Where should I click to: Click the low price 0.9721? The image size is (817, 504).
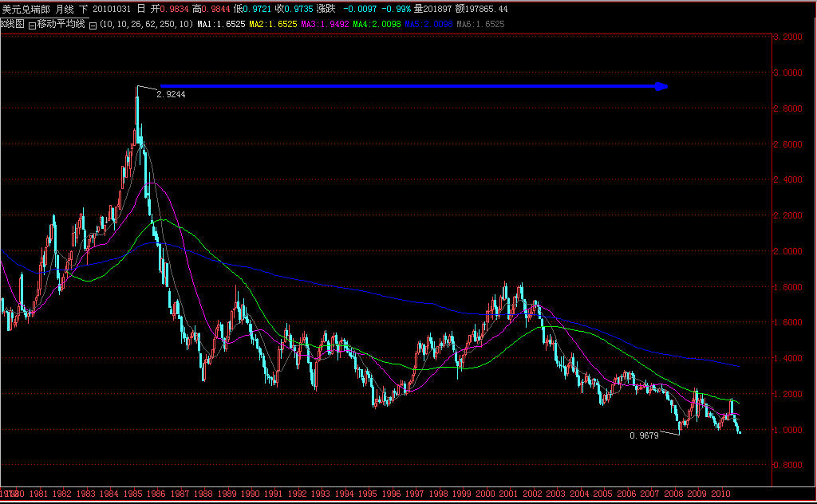[x=257, y=9]
